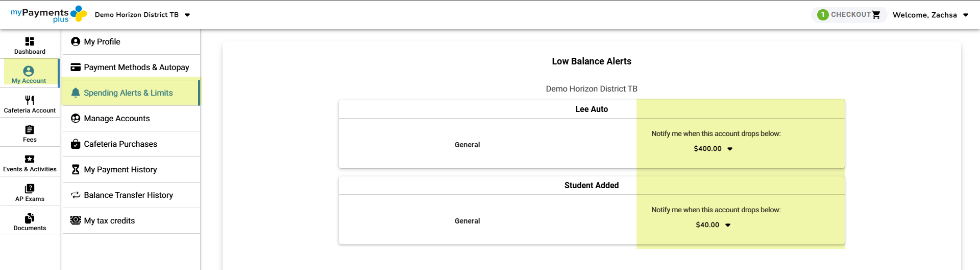
Task: Open Balance Transfer History
Action: point(128,195)
